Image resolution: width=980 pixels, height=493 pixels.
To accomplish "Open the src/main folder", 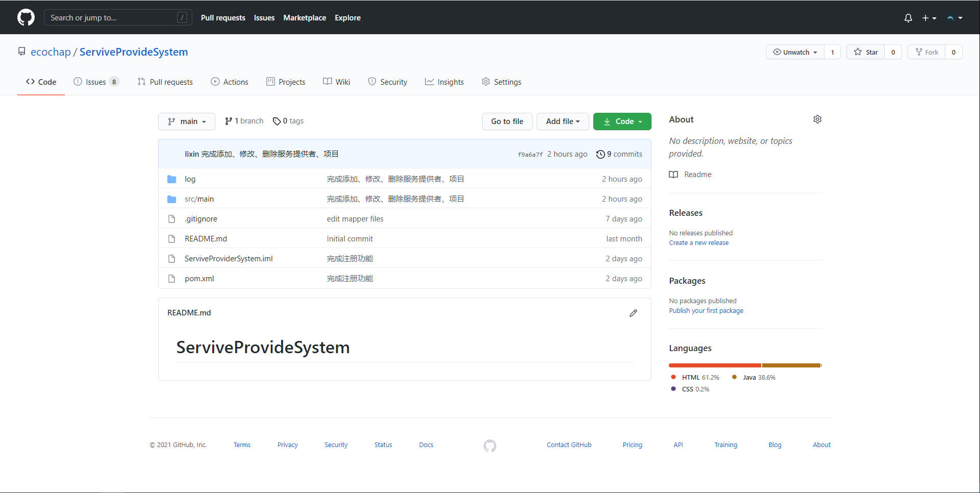I will coord(199,199).
